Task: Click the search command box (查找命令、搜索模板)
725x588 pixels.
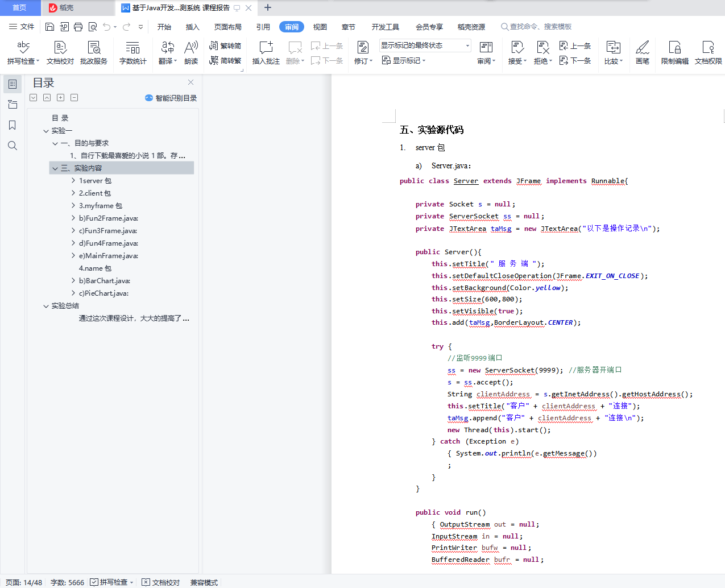Action: tap(536, 27)
